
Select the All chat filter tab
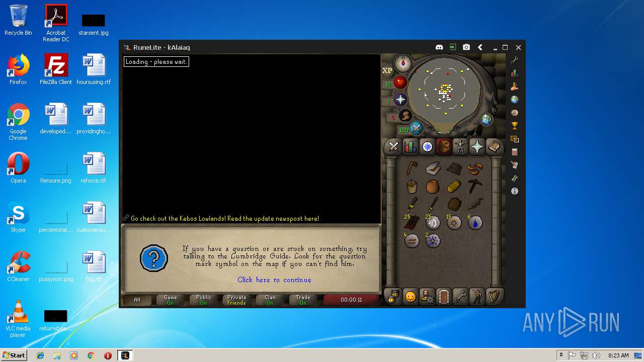tap(137, 300)
